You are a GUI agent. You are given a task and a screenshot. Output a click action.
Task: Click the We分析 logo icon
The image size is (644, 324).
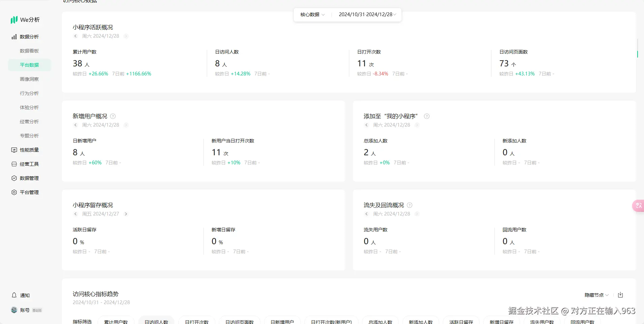pos(14,20)
